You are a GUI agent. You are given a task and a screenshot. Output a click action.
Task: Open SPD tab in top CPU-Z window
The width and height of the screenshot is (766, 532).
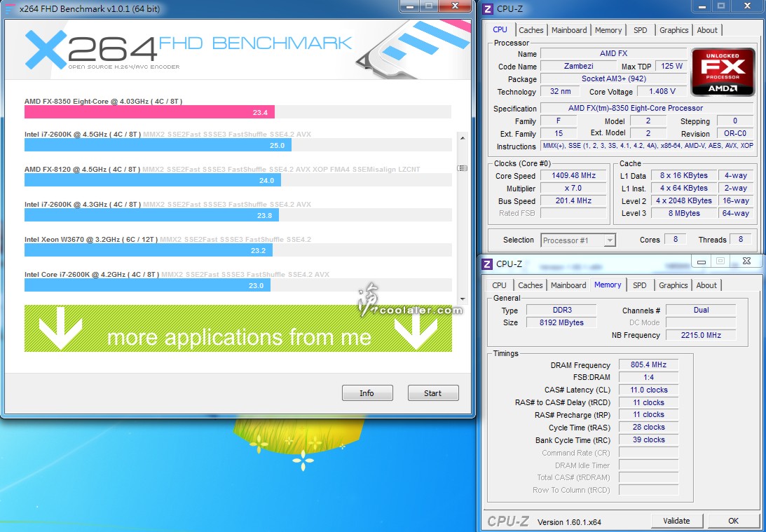click(640, 30)
